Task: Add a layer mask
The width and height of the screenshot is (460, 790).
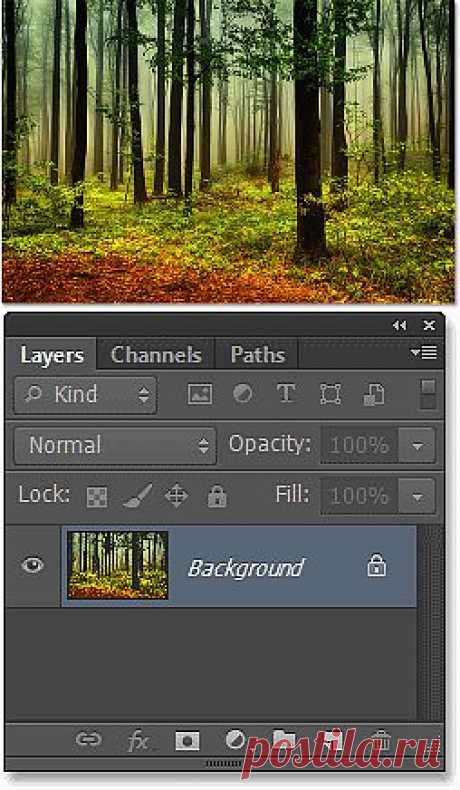Action: point(187,740)
